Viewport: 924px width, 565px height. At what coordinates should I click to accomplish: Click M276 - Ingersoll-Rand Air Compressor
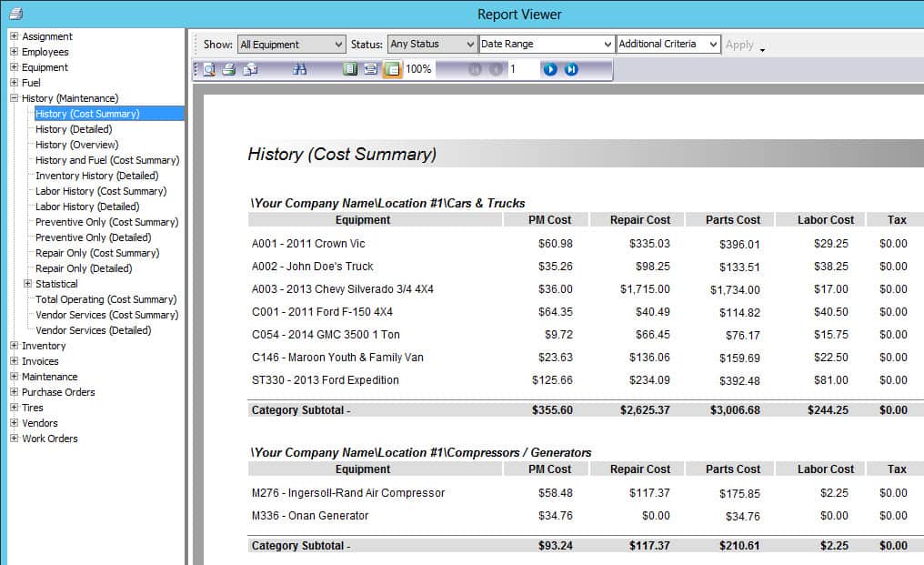tap(347, 492)
